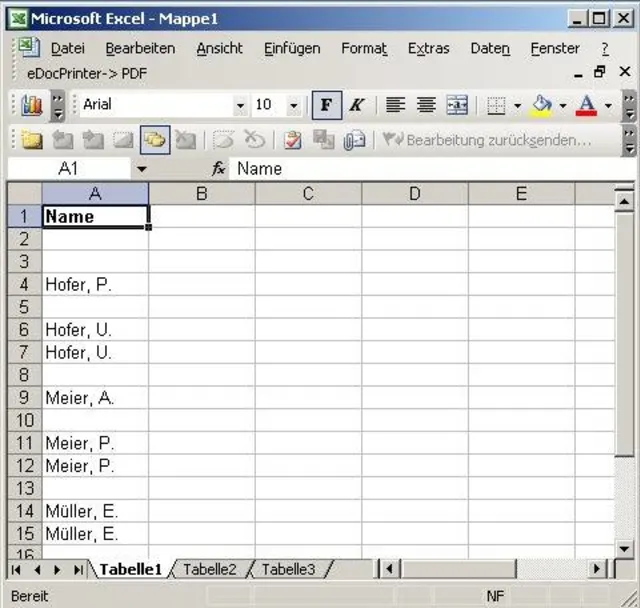Open the Bearbeiten menu
Image resolution: width=640 pixels, height=608 pixels.
pos(140,49)
